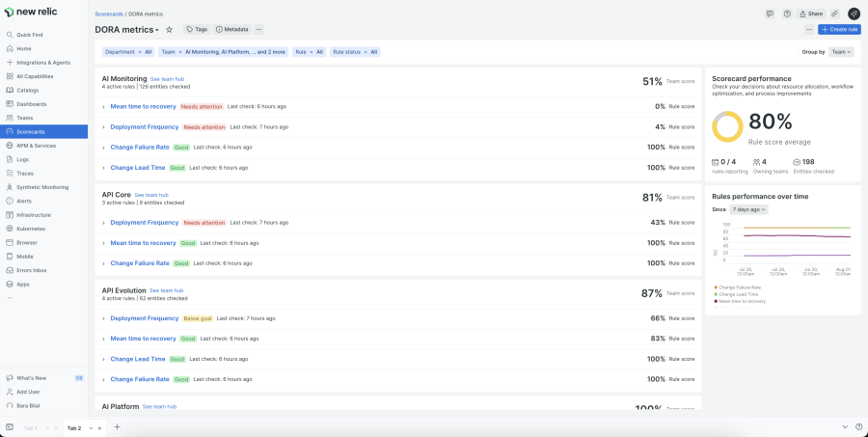Open What's New in sidebar

43,378
